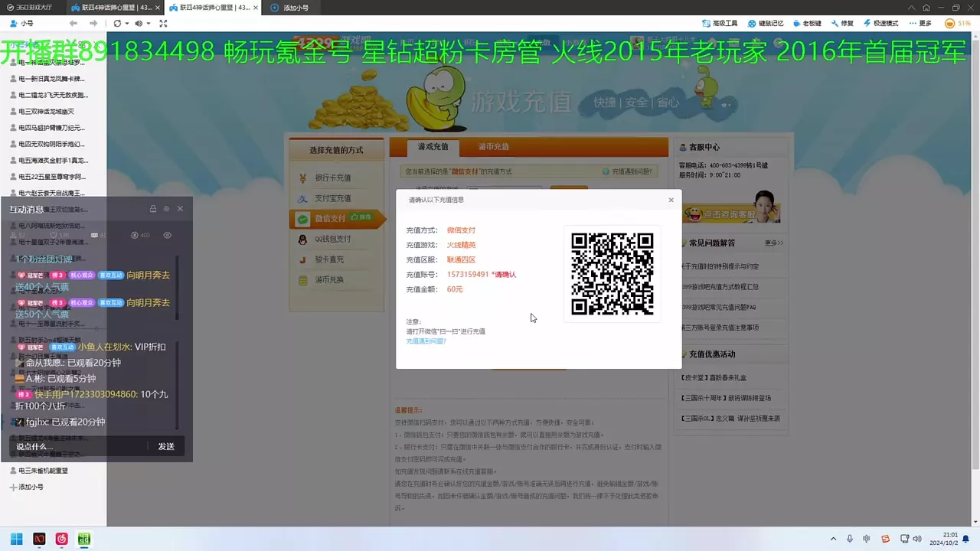Click the 发送 send button
980x551 pixels.
(166, 446)
